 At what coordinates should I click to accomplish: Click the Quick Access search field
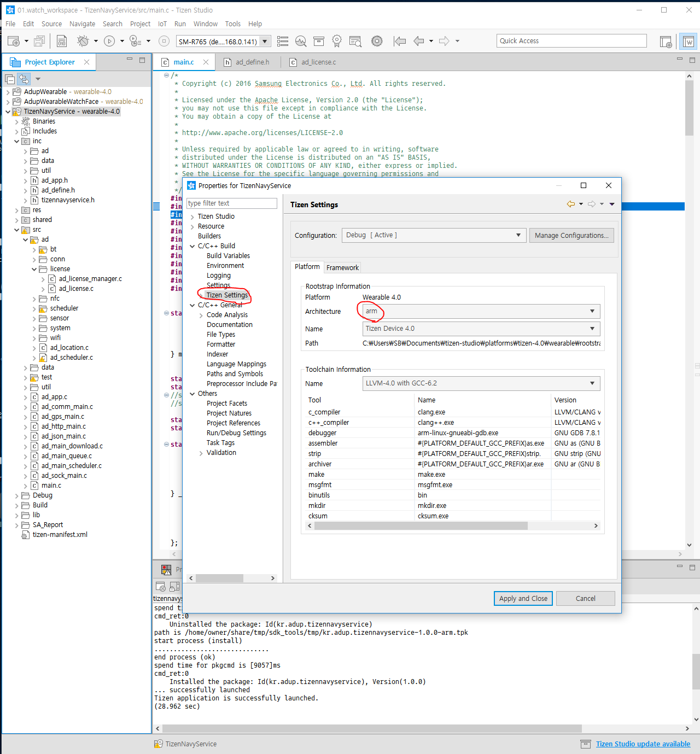coord(571,41)
